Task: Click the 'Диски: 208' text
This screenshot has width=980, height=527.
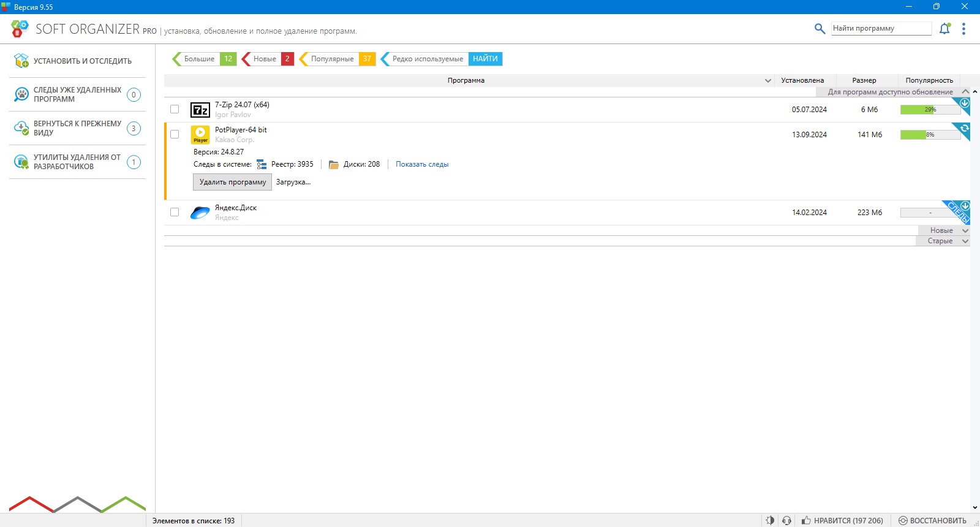Action: tap(361, 164)
